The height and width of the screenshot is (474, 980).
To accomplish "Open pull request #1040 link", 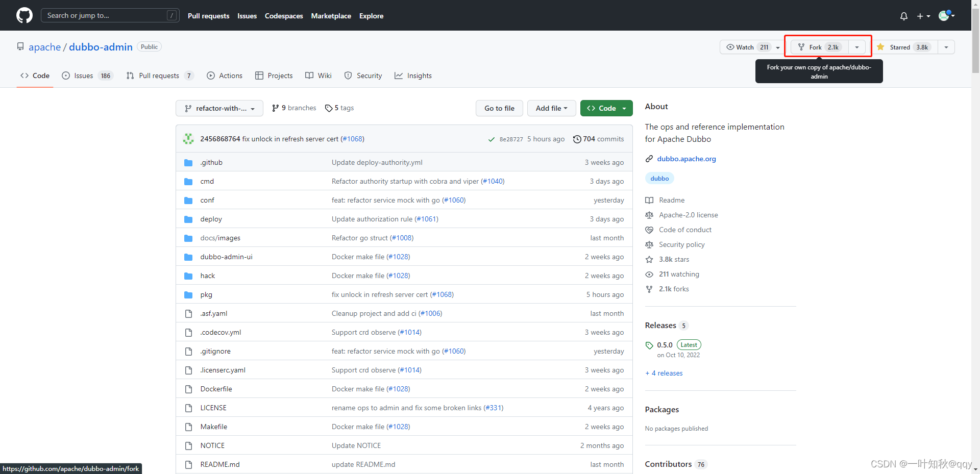I will (x=493, y=181).
